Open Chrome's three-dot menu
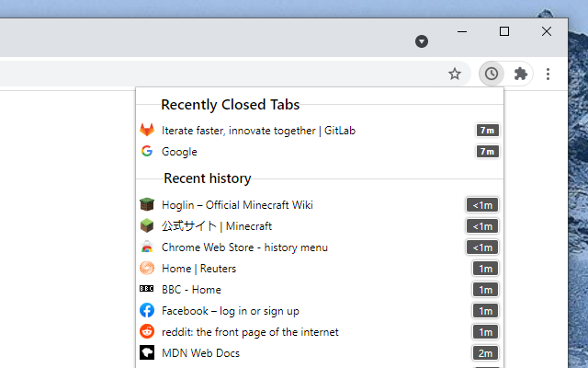Screen dimensions: 588x368 pyautogui.click(x=548, y=74)
